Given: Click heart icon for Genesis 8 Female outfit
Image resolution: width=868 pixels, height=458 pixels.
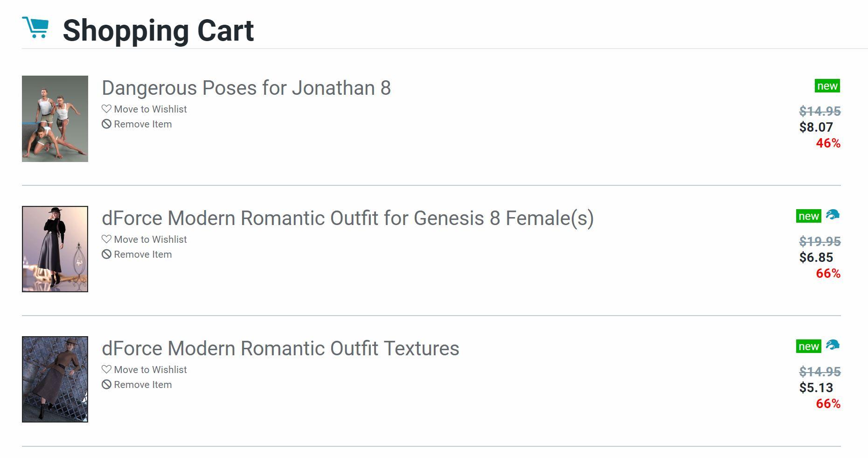Looking at the screenshot, I should click(106, 239).
